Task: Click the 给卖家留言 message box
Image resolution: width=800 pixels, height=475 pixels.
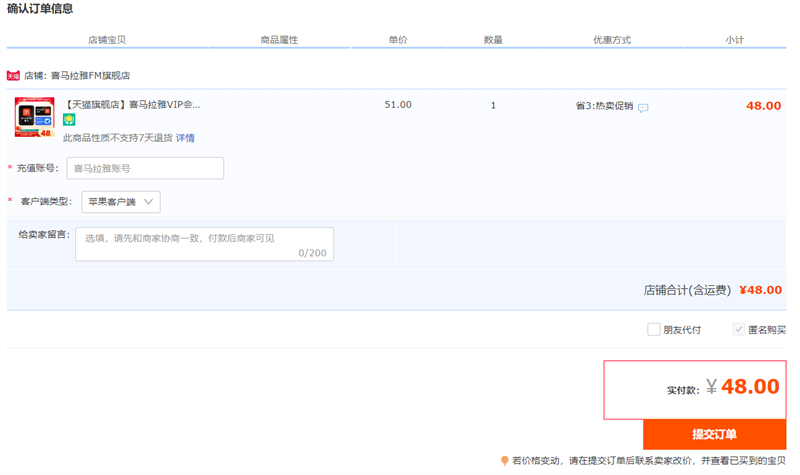Action: (204, 244)
